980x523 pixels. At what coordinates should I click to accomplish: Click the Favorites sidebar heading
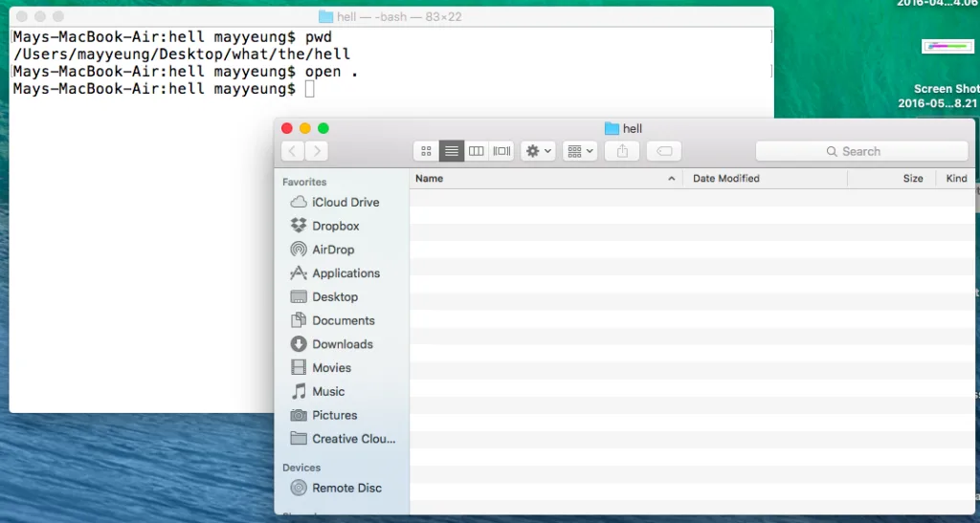click(x=304, y=183)
